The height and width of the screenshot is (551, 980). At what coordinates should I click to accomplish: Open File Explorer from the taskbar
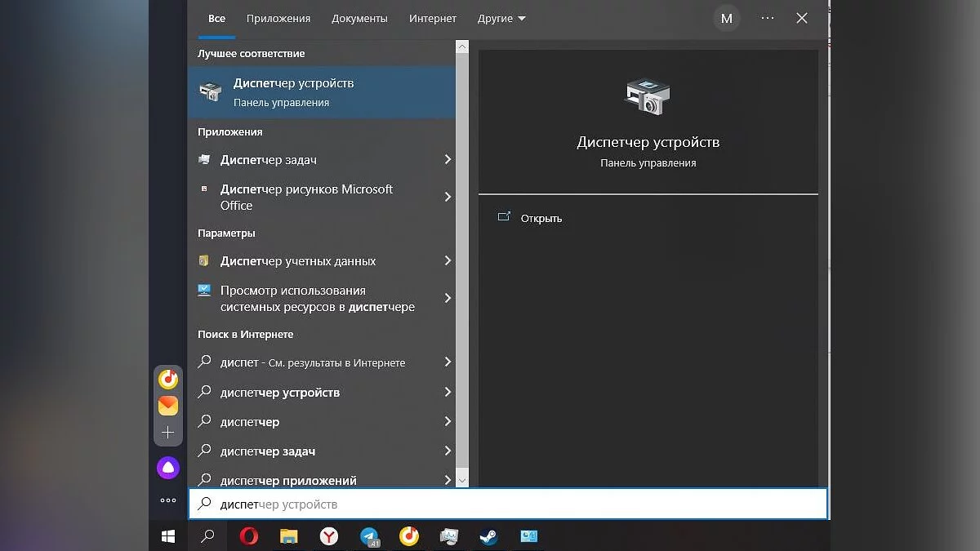[289, 536]
